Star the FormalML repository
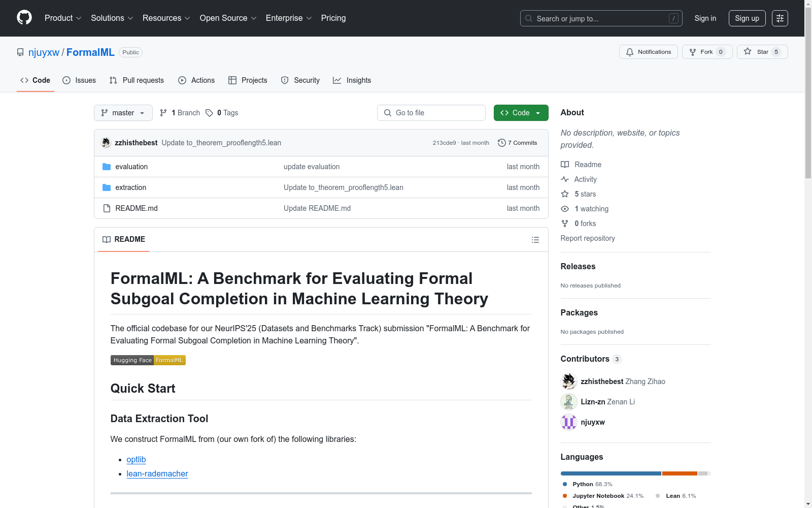This screenshot has height=508, width=812. (x=762, y=52)
